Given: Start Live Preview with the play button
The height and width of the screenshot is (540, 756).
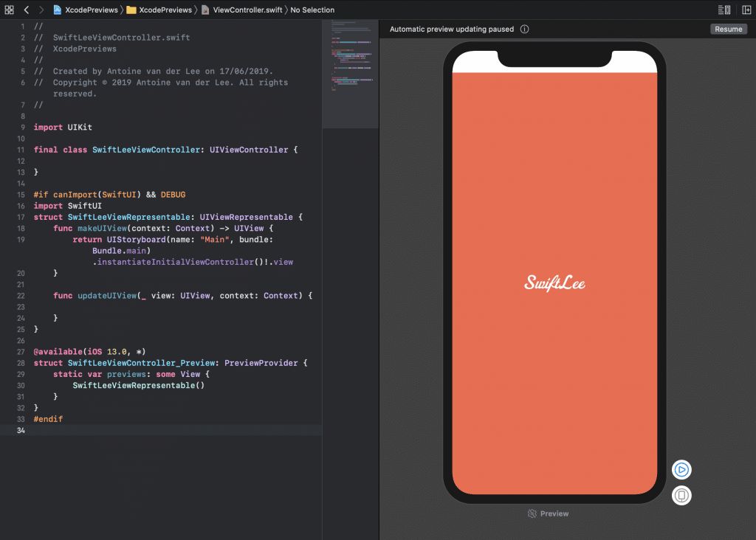Looking at the screenshot, I should pos(681,470).
